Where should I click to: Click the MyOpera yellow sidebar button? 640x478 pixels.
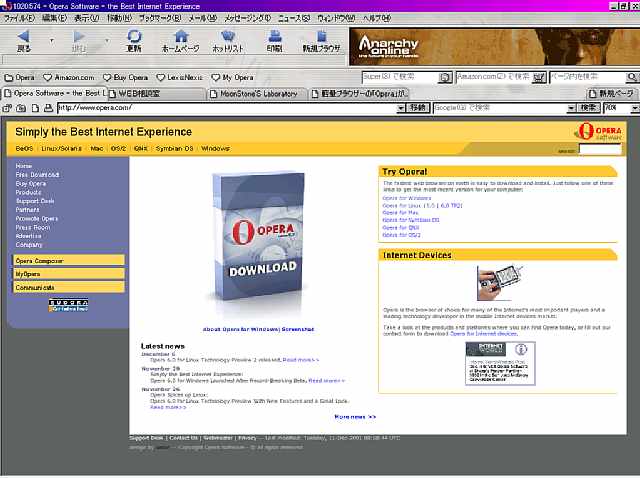click(x=69, y=274)
